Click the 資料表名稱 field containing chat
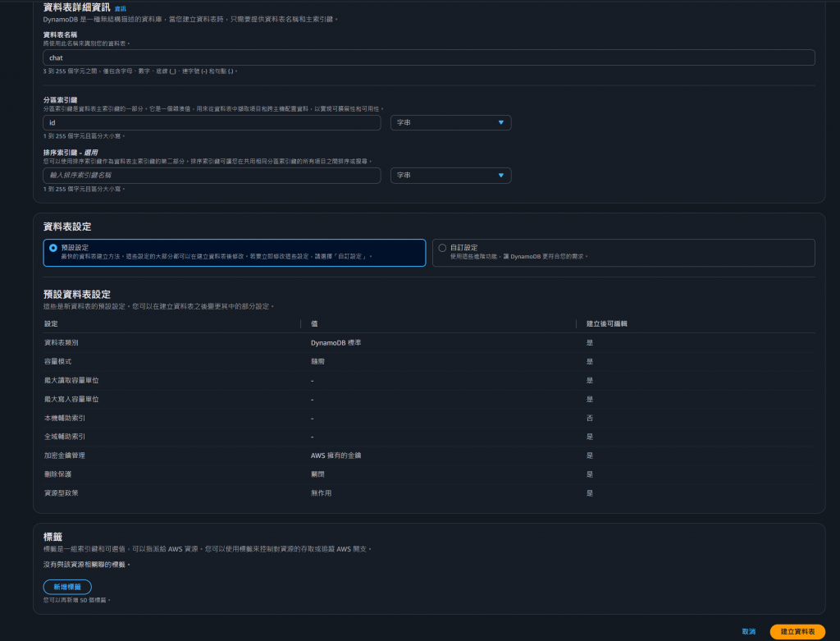Screen dimensions: 840x641 [x=428, y=58]
